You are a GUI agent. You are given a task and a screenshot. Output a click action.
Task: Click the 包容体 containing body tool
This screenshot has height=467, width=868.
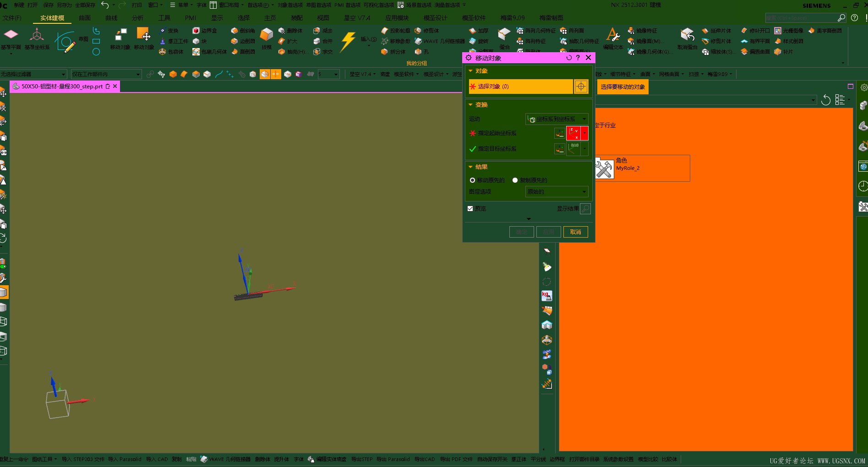171,52
